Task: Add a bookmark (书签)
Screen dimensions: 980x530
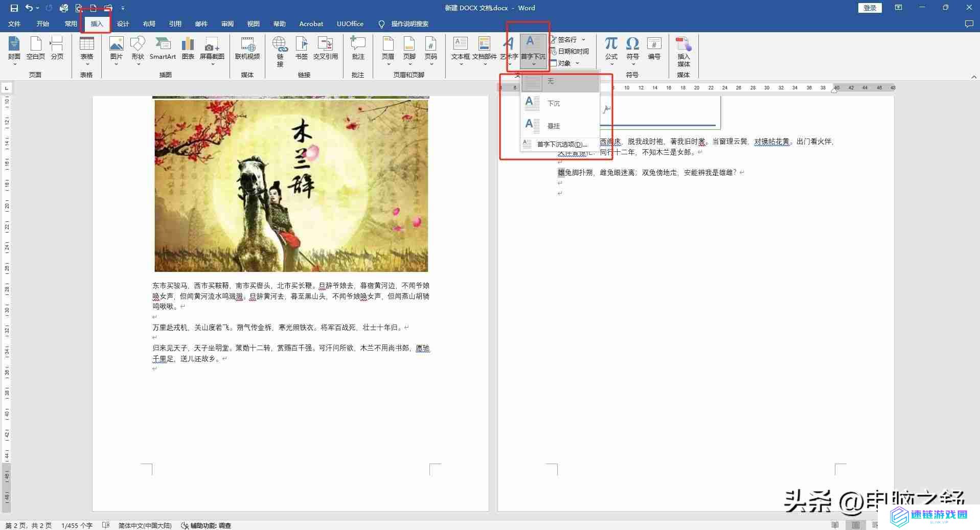Action: tap(302, 49)
